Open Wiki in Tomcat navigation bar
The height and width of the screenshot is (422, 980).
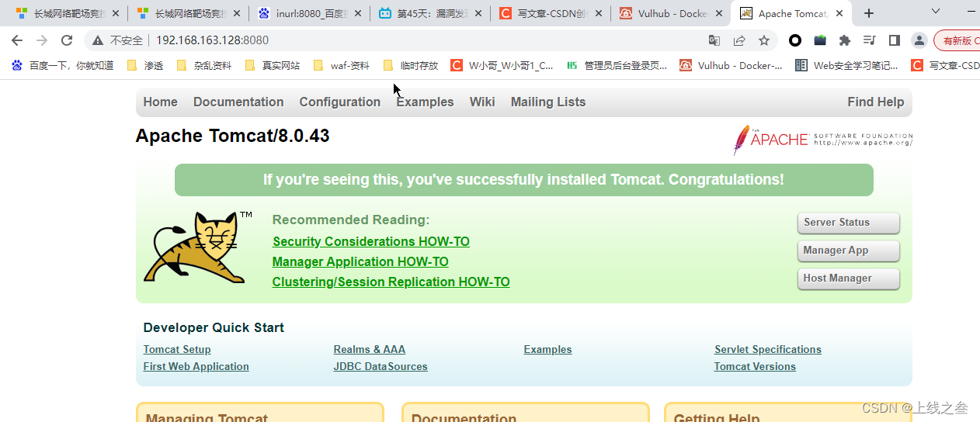point(482,102)
